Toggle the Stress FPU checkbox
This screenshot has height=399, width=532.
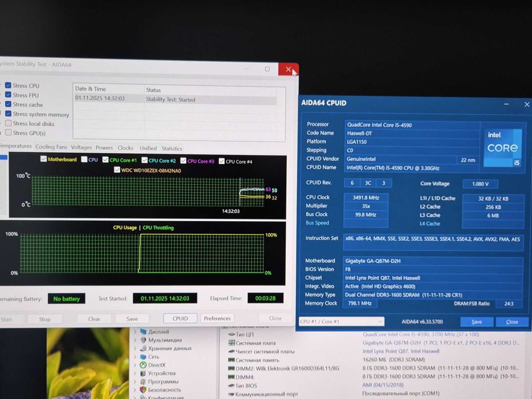(8, 95)
